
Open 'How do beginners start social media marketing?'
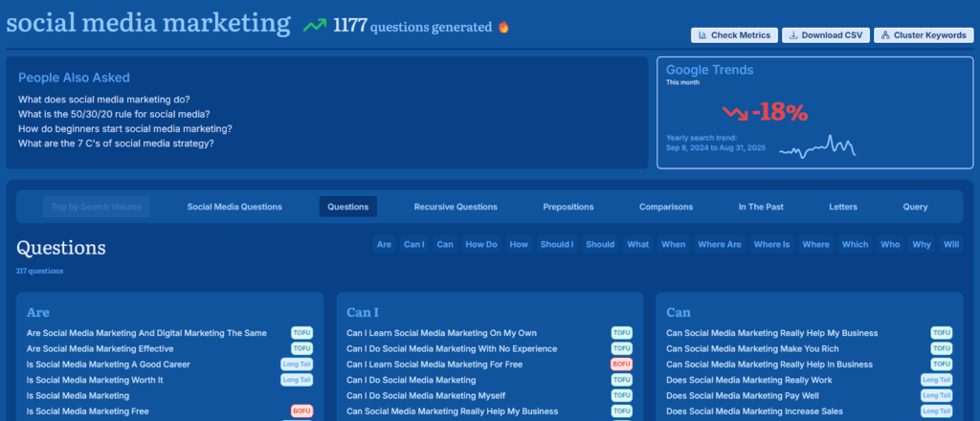[125, 128]
